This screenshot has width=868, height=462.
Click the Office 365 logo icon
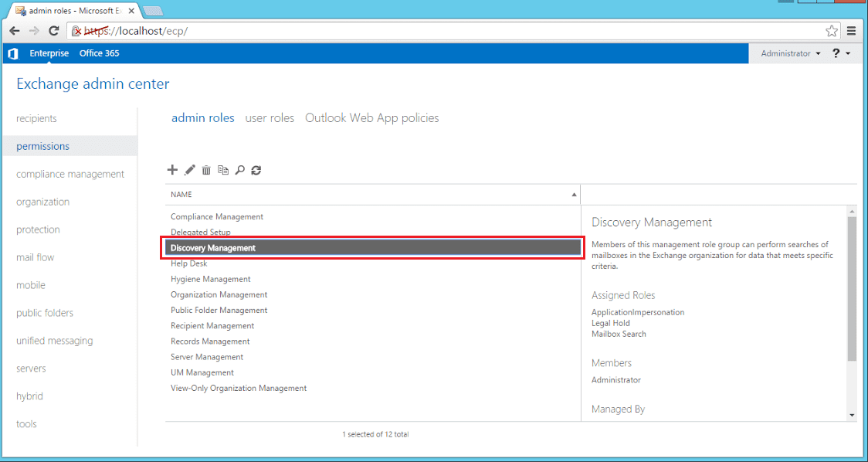[x=12, y=53]
